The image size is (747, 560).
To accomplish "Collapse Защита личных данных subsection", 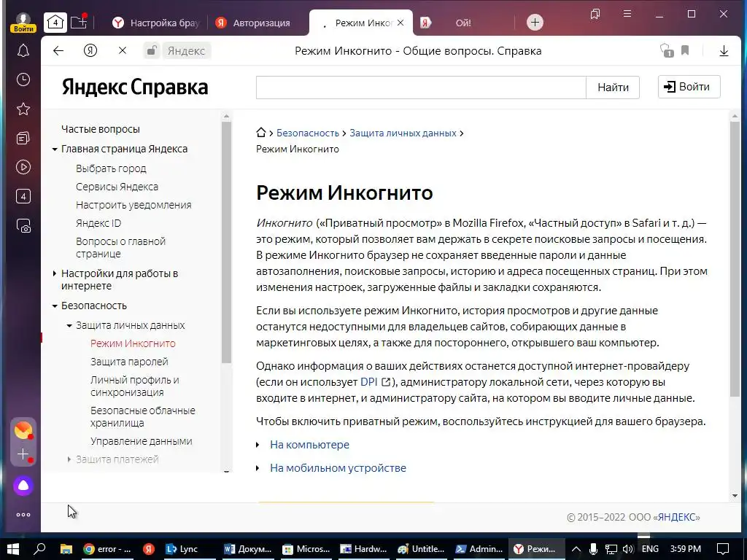I will coord(69,326).
